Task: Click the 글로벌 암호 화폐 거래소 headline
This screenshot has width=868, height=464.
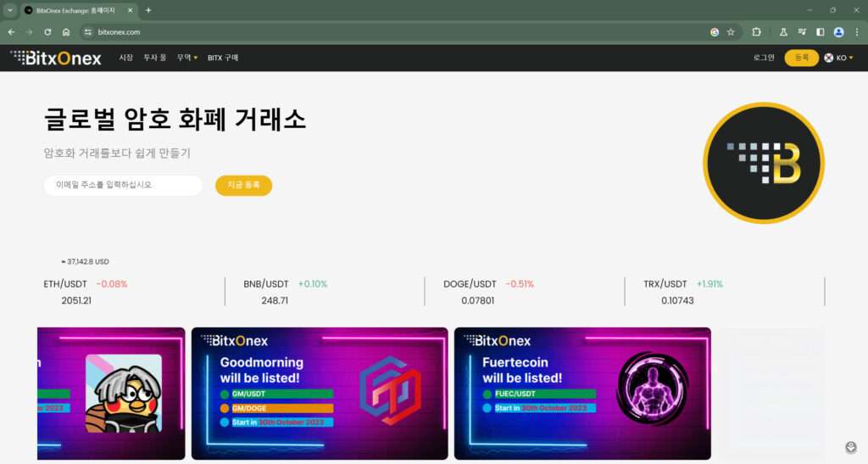Action: 175,119
